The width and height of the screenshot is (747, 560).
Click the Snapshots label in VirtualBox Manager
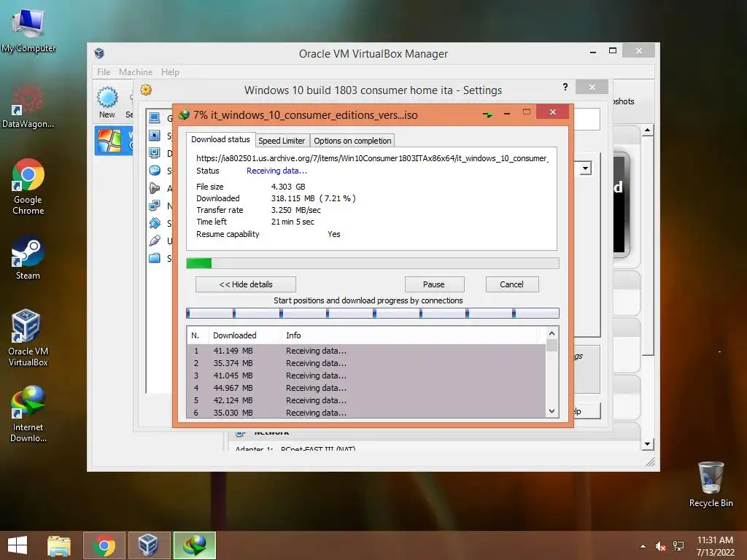pos(624,101)
